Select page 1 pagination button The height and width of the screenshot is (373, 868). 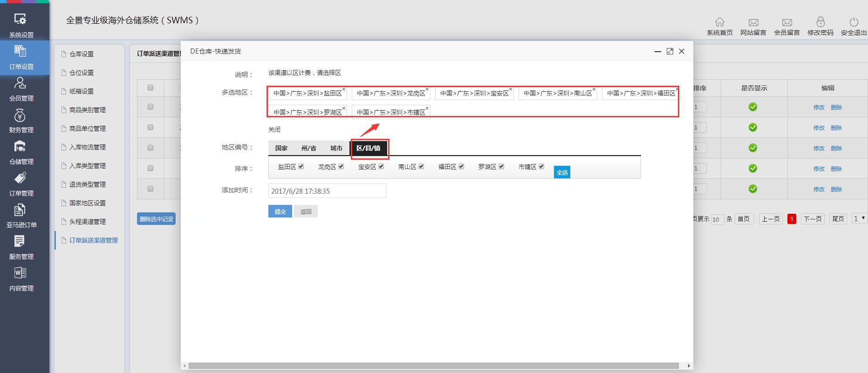(x=792, y=219)
